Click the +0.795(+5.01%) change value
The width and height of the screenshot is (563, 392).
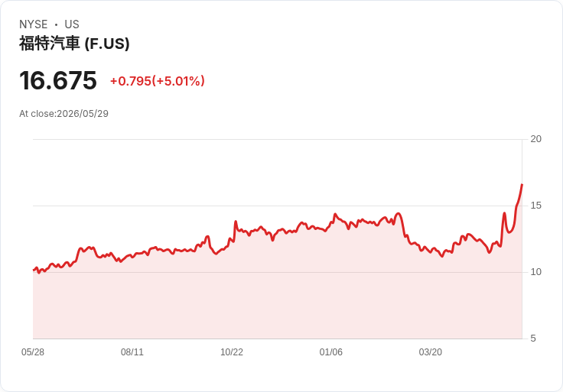click(x=158, y=81)
